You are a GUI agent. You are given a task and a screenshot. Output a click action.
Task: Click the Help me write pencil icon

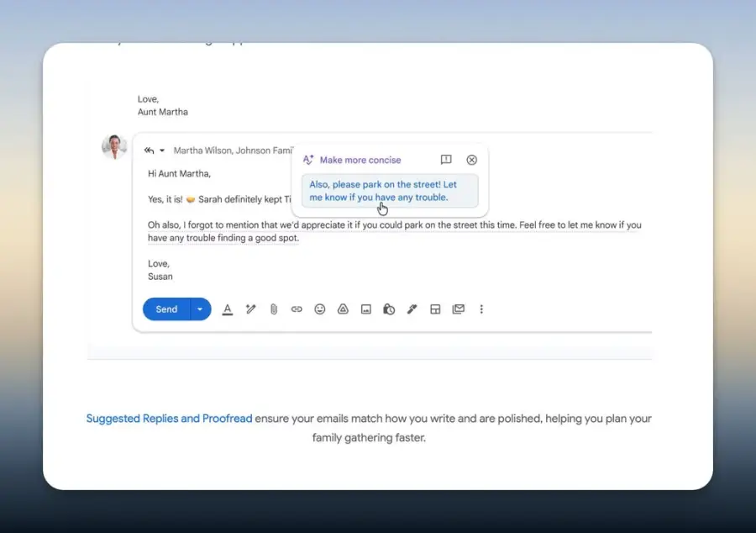tap(250, 309)
